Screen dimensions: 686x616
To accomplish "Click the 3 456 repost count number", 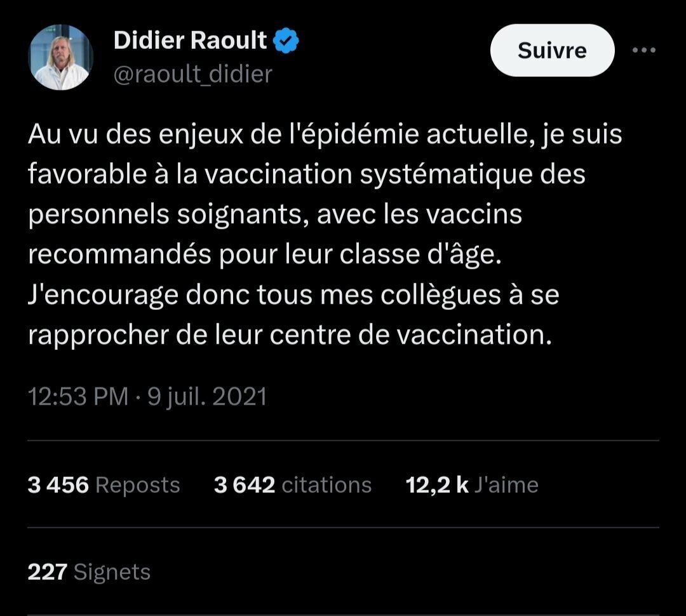I will pyautogui.click(x=58, y=485).
